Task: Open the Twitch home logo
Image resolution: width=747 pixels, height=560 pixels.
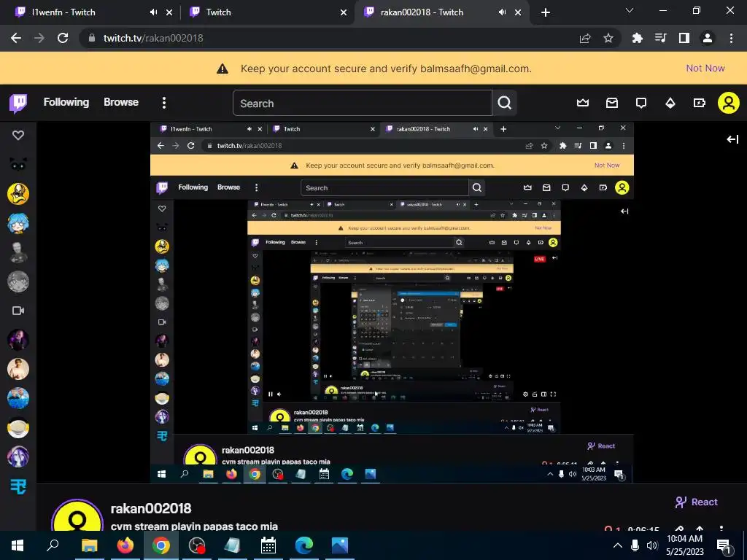Action: point(18,103)
